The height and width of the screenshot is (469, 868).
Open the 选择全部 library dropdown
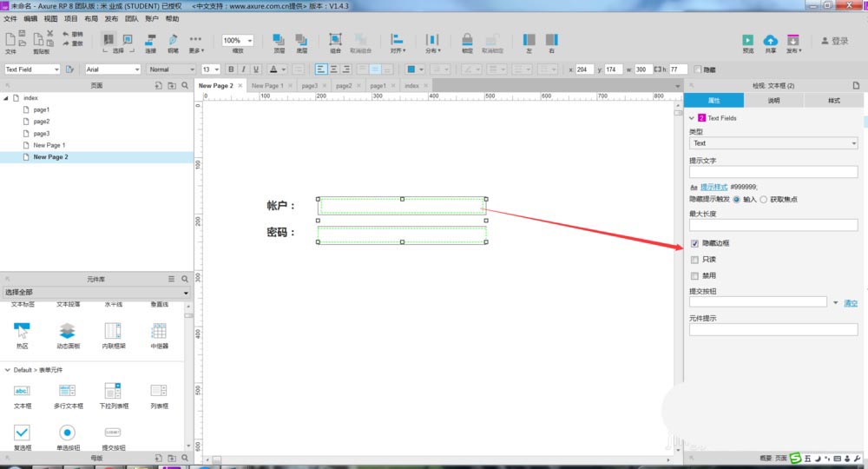[x=96, y=293]
